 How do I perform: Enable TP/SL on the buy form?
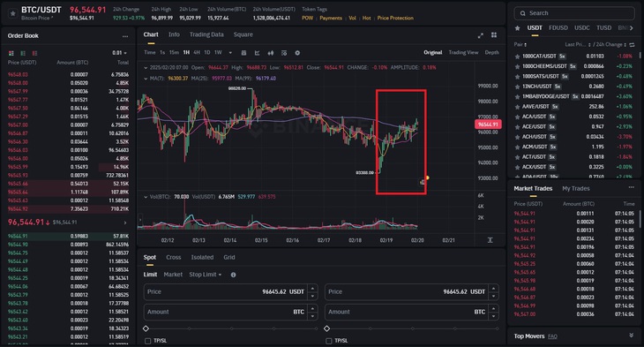(x=148, y=341)
